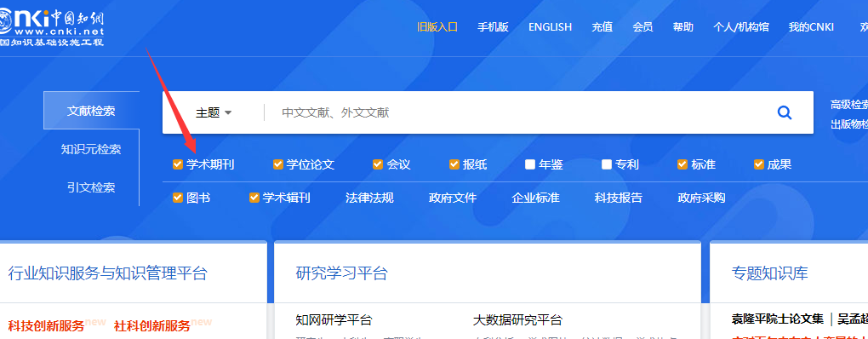Screen dimensions: 868x339
Task: Open the 帮助 page
Action: click(x=683, y=26)
